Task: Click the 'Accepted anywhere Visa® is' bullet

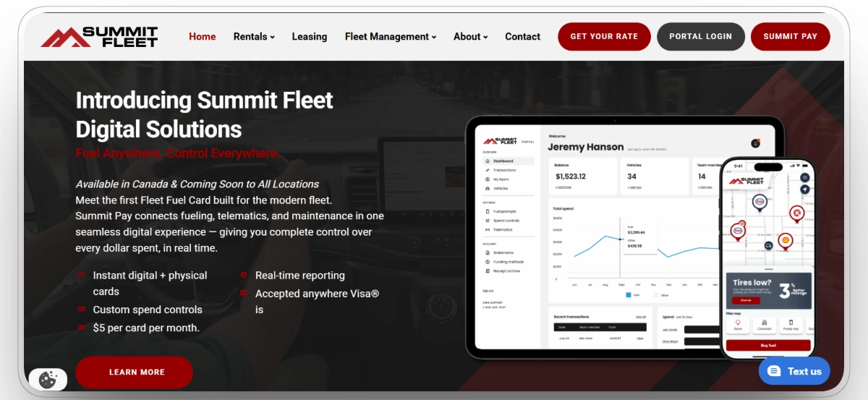Action: [318, 302]
